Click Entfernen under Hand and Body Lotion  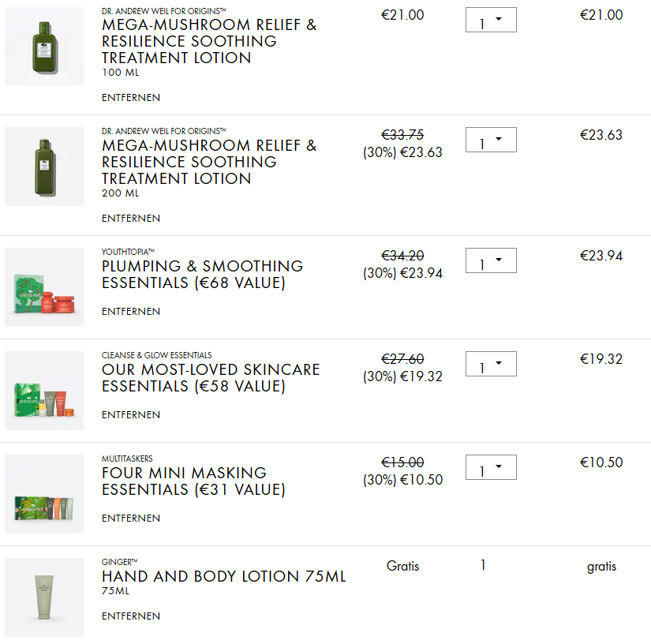(x=131, y=616)
